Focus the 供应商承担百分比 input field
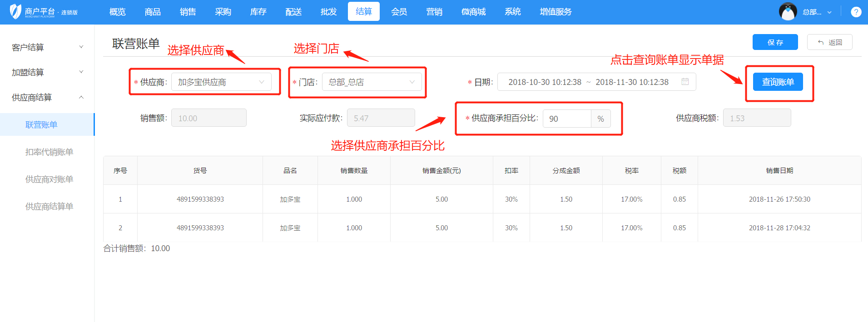868x322 pixels. click(x=567, y=119)
